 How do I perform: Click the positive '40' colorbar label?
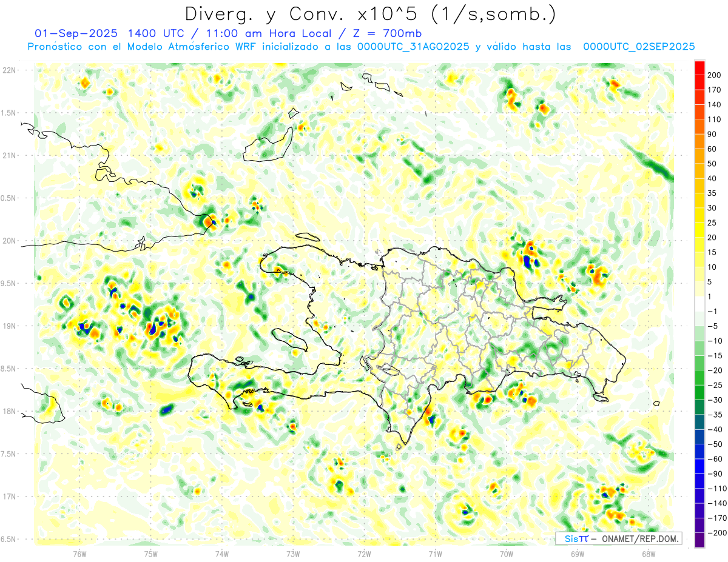pos(713,178)
